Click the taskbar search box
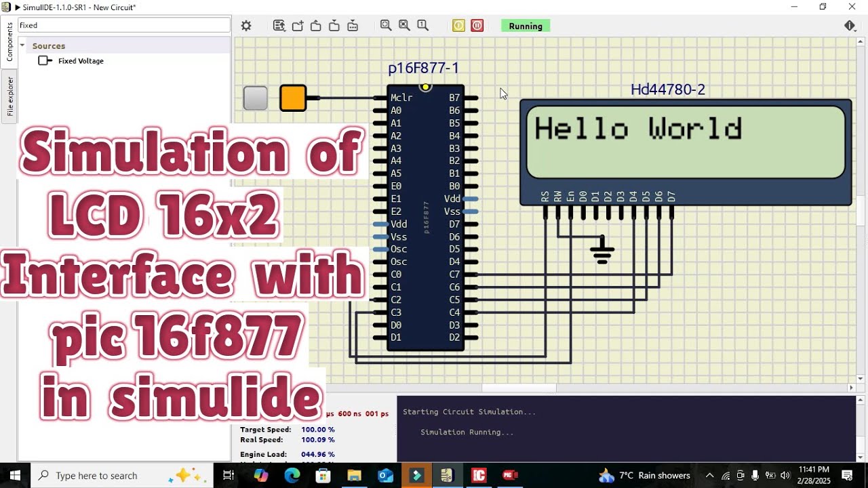 (x=122, y=475)
